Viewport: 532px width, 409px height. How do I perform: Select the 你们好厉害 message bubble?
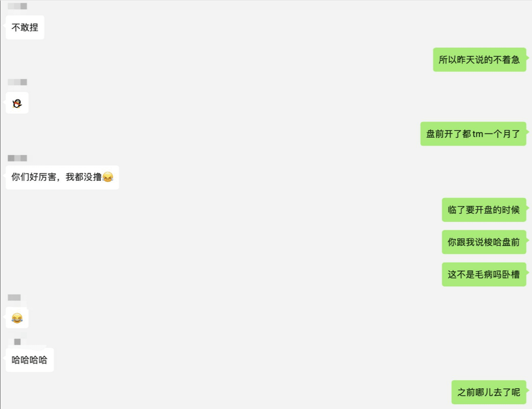click(62, 177)
